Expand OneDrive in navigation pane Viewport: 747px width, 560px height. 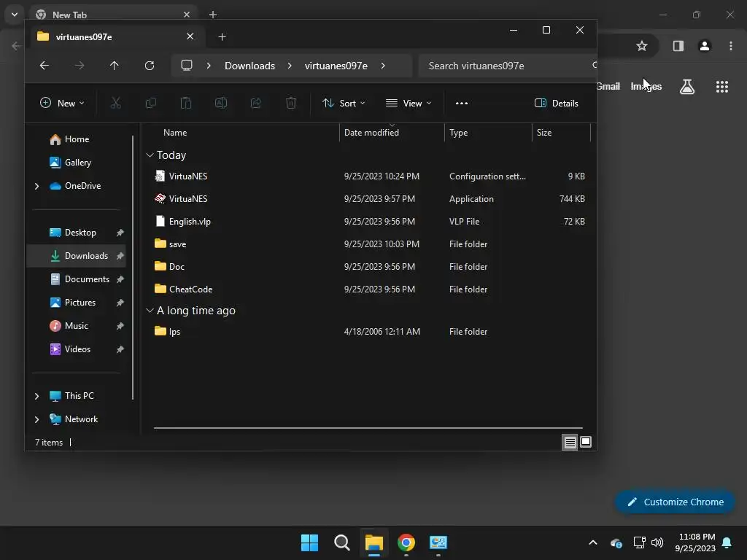coord(36,186)
